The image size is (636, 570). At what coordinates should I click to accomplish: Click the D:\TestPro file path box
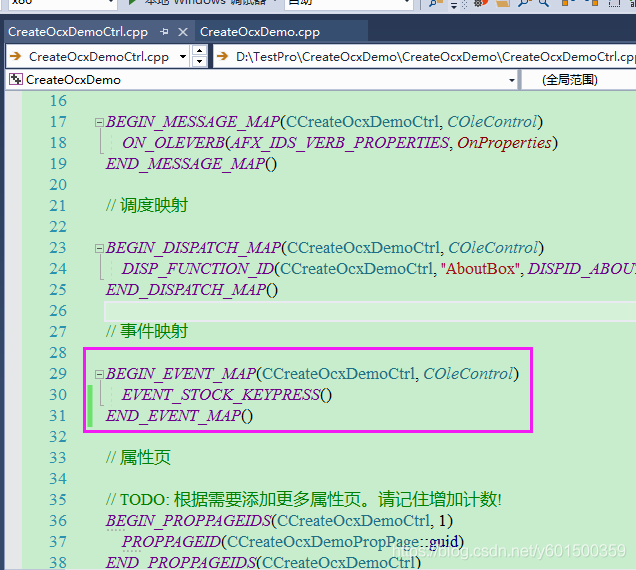pyautogui.click(x=425, y=56)
